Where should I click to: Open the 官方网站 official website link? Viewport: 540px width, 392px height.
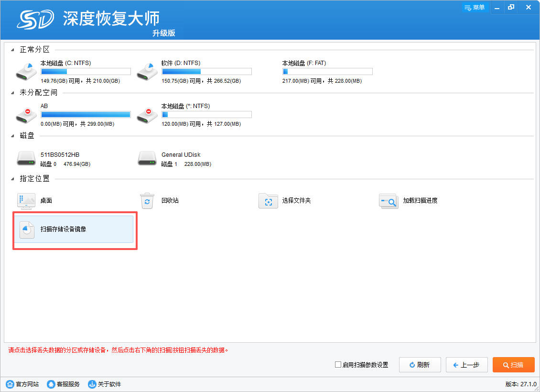(x=22, y=384)
